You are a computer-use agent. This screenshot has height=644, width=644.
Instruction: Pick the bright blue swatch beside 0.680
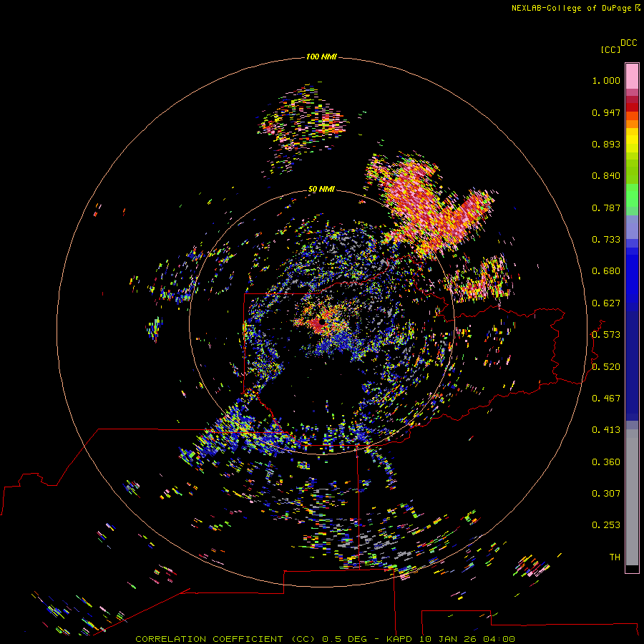(x=632, y=275)
